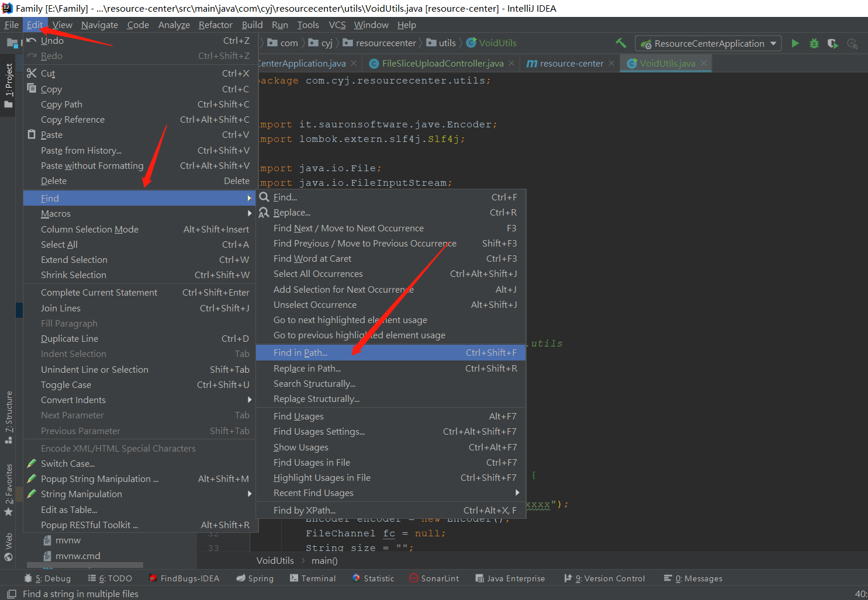Screen dimensions: 868x600
Task: Open the File menu
Action: point(12,25)
